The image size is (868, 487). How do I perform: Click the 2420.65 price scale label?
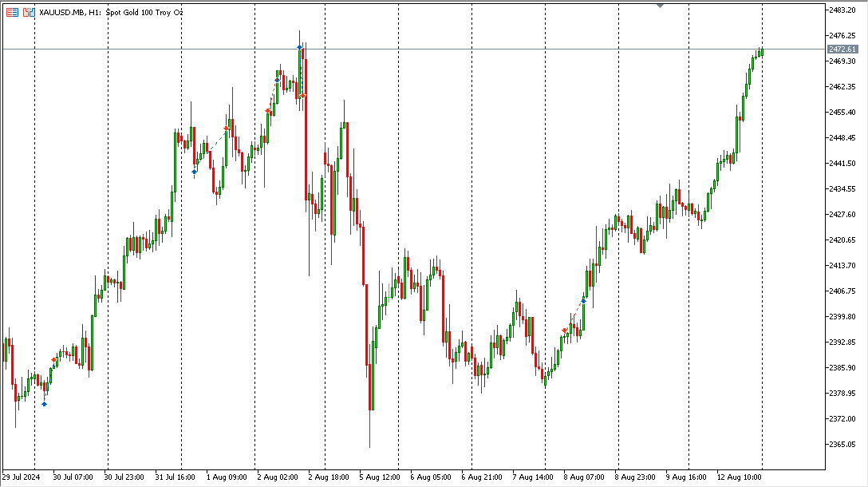click(x=842, y=240)
